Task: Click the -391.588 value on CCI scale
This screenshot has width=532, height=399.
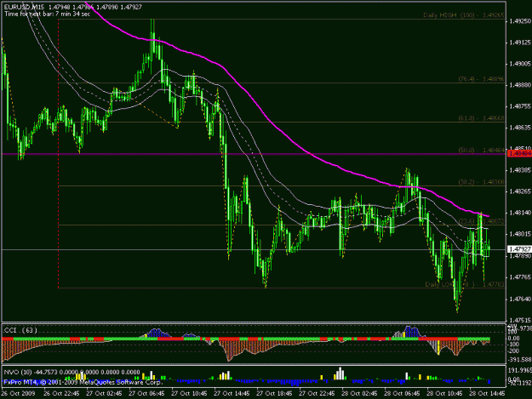Action: coord(520,359)
